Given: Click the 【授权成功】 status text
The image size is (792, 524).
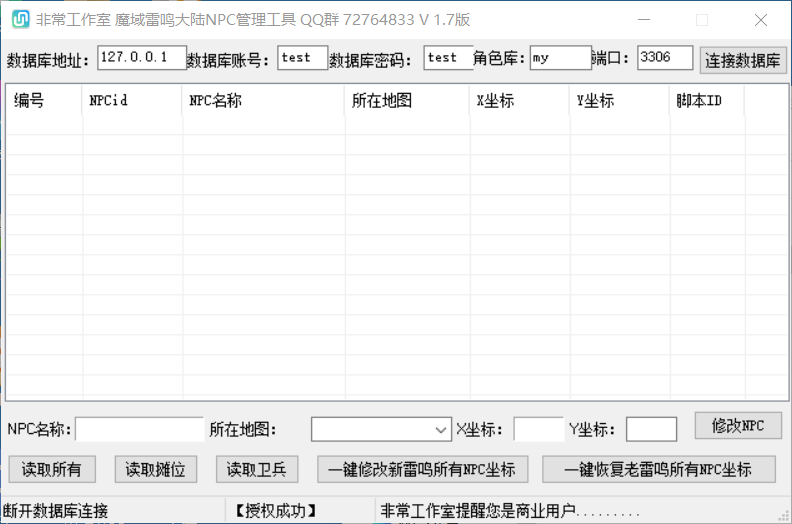Looking at the screenshot, I should tap(276, 511).
